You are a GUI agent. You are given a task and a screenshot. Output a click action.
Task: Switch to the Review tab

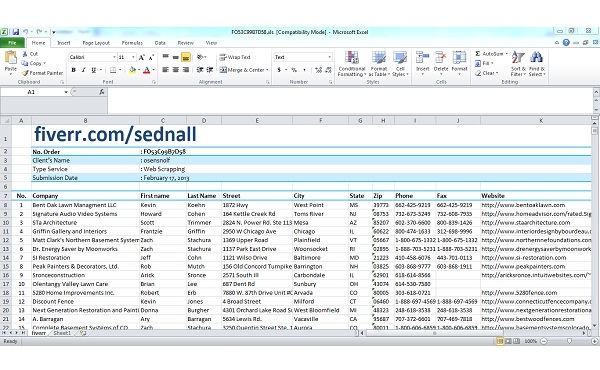pyautogui.click(x=186, y=43)
